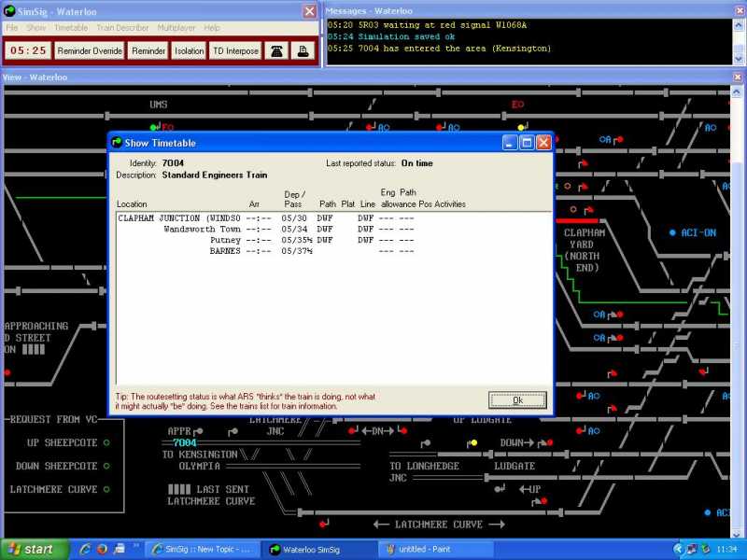
Task: Click the View window scrollbar up arrow
Action: (x=737, y=91)
